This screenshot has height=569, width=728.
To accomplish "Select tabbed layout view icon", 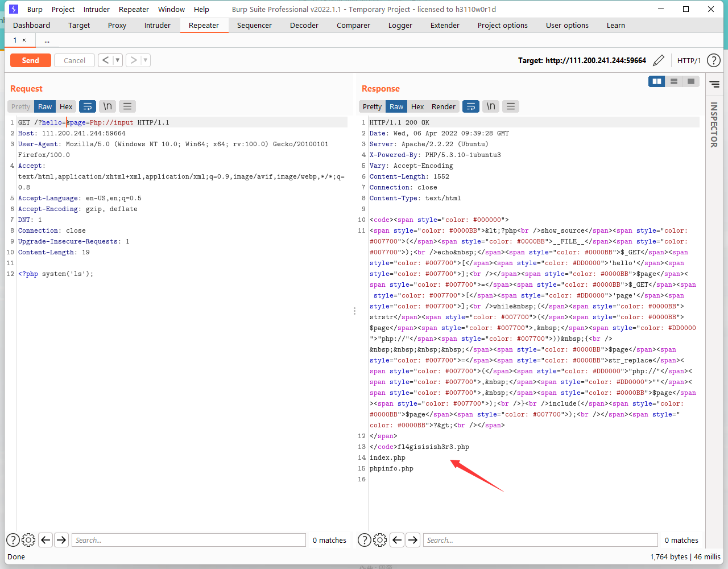I will point(690,81).
